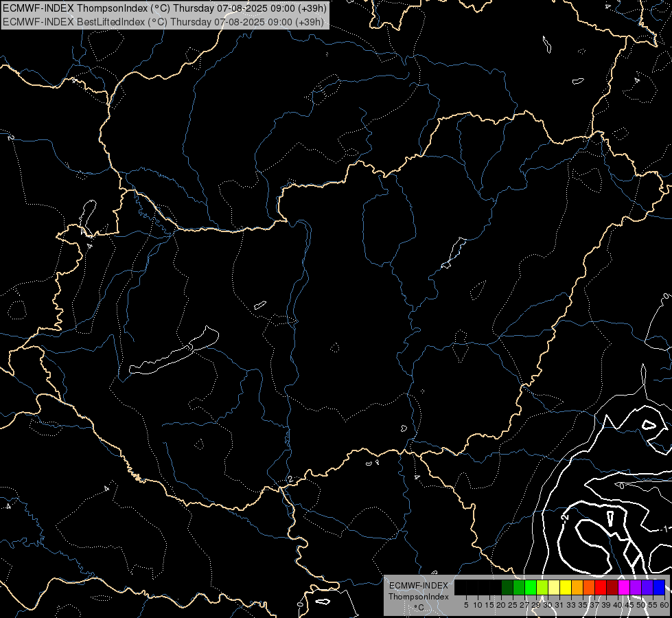Pick the lime 29–30 legend swatch
Viewport: 672px width, 618px height.
coord(542,587)
